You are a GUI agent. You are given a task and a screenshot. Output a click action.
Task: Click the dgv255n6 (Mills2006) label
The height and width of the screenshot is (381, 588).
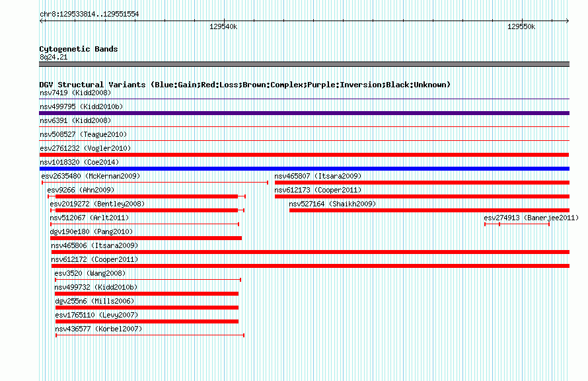[x=94, y=301]
